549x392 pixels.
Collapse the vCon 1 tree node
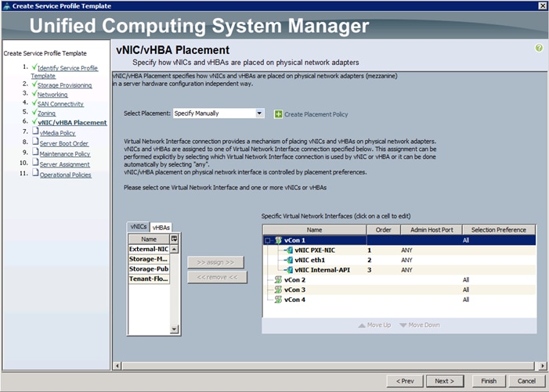point(268,240)
